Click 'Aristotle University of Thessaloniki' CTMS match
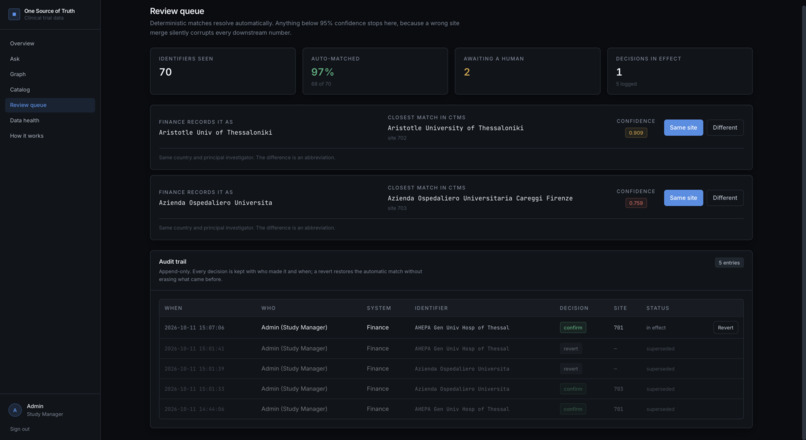The height and width of the screenshot is (440, 806). click(455, 128)
